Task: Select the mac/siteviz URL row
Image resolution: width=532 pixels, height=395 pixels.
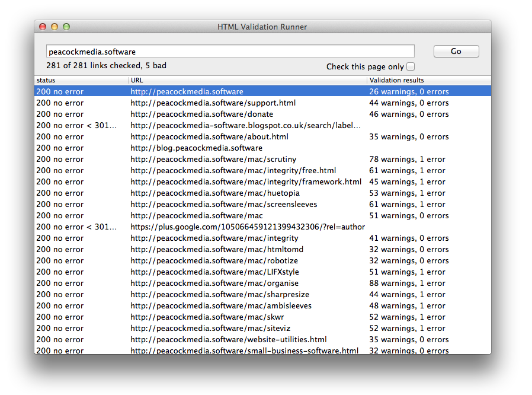Action: (x=210, y=328)
